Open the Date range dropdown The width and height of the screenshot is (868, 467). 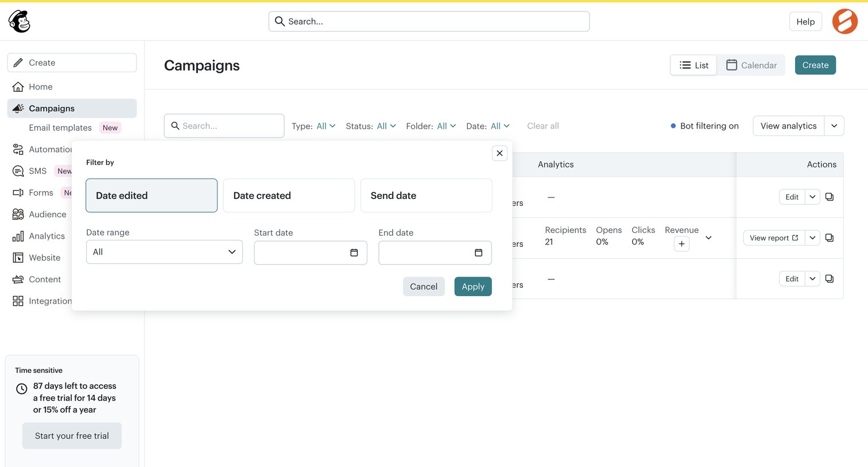(164, 252)
